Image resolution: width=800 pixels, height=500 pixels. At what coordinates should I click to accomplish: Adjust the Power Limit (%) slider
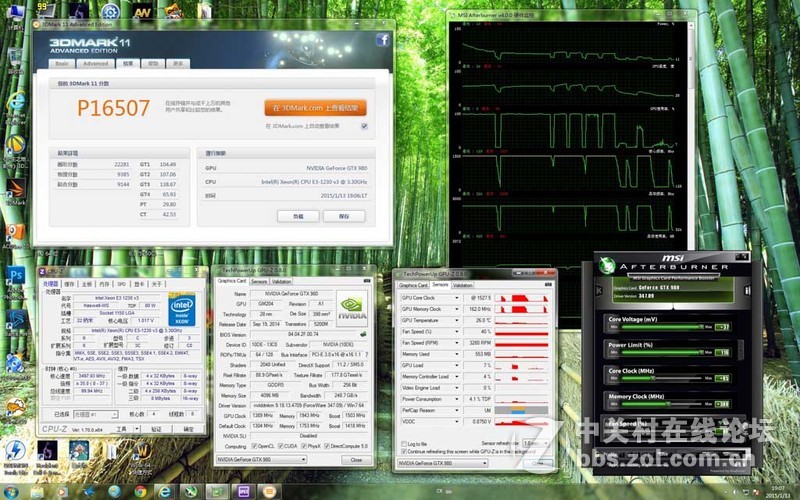pyautogui.click(x=661, y=352)
